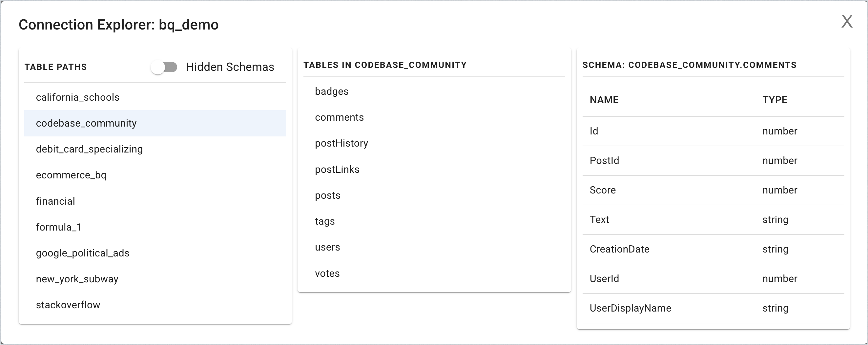This screenshot has width=868, height=345.
Task: Choose the ecommerce_bq table path
Action: (x=71, y=175)
